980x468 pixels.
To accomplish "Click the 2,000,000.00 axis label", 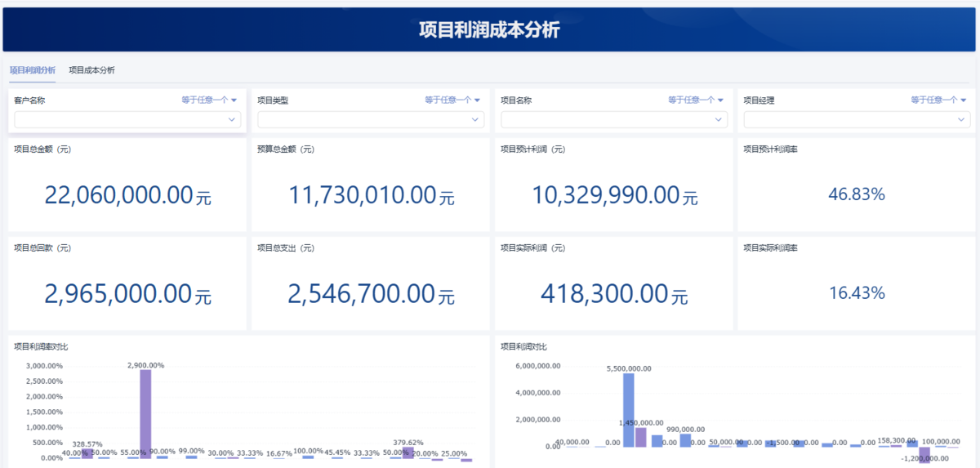I will (538, 420).
